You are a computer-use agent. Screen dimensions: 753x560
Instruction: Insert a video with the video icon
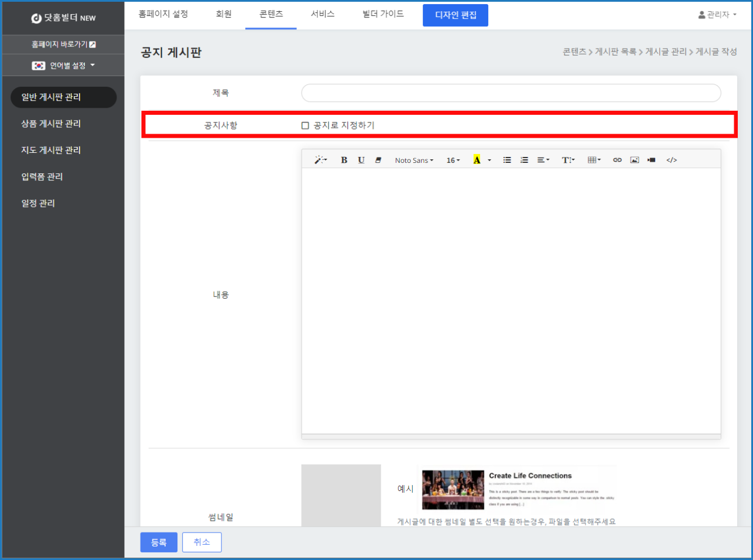pyautogui.click(x=651, y=160)
